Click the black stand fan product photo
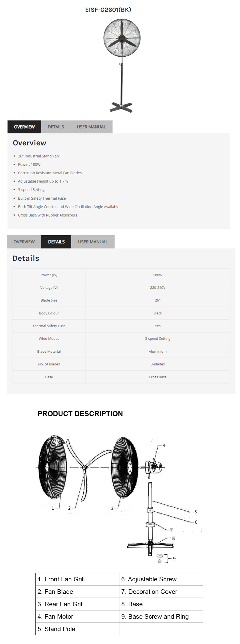This screenshot has height=644, width=240. (x=122, y=66)
